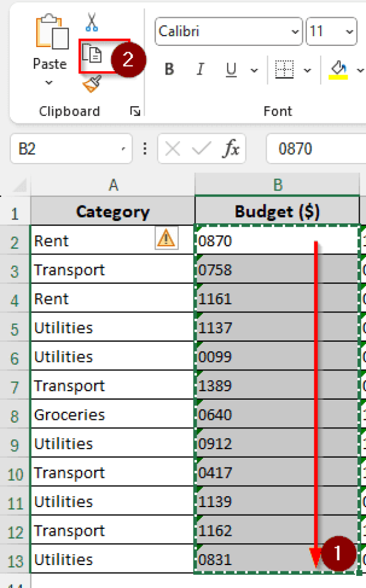Open the Underline style arrow
Image resolution: width=366 pixels, height=588 pixels.
point(255,69)
